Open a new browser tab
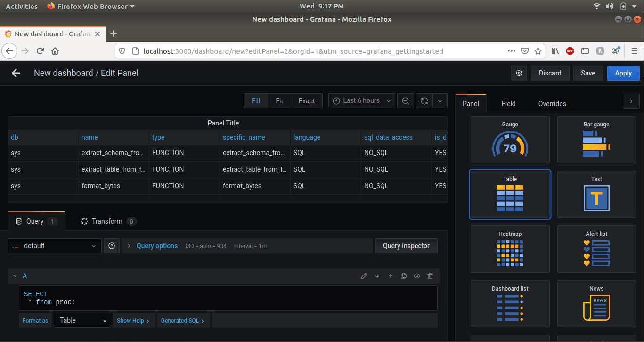Image resolution: width=644 pixels, height=342 pixels. 113,33
